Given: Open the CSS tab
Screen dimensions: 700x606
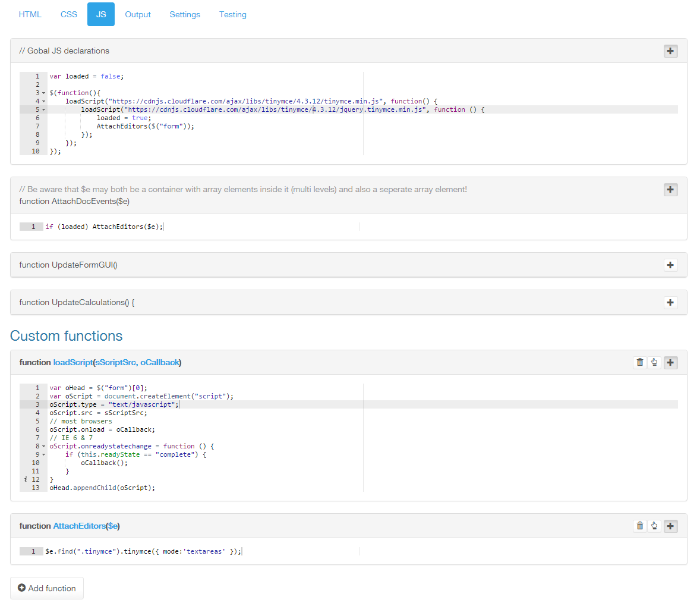Looking at the screenshot, I should 69,14.
